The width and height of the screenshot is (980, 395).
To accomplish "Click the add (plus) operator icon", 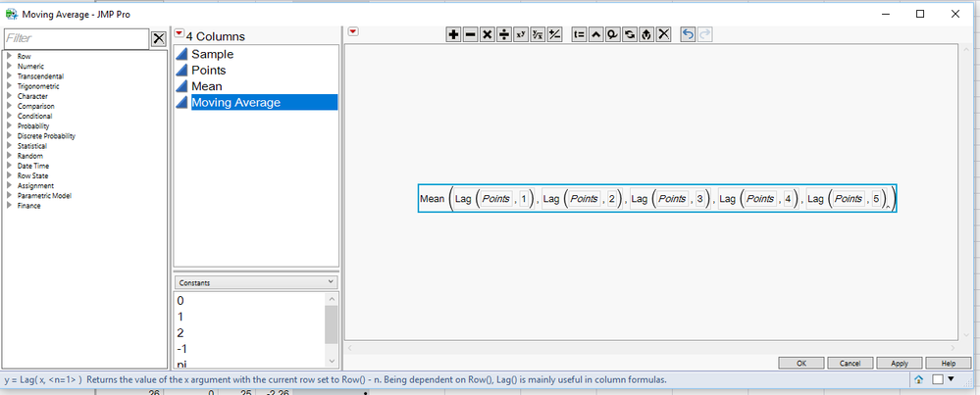I will (x=453, y=35).
